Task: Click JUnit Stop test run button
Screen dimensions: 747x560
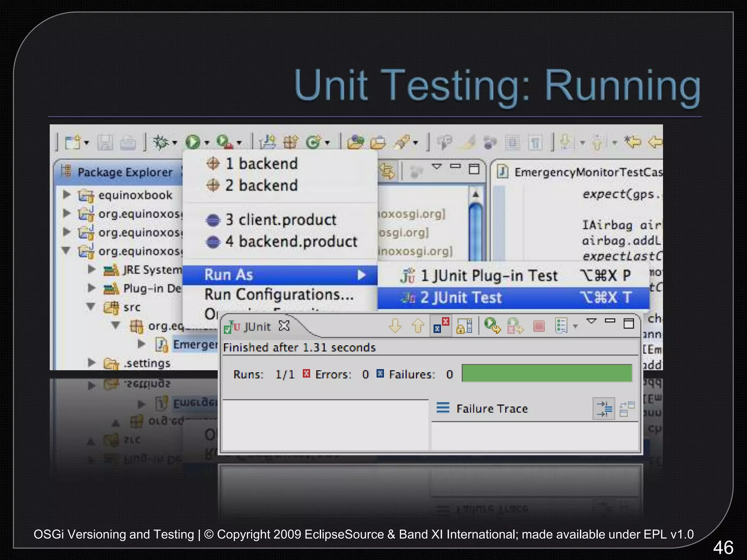Action: point(539,326)
